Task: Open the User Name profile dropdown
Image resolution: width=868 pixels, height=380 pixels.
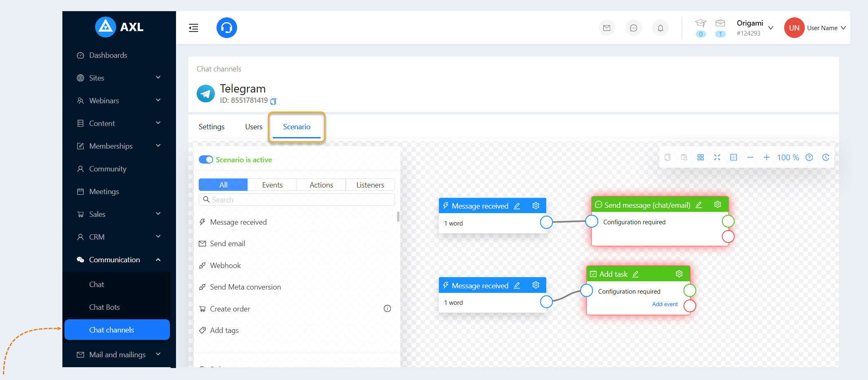Action: click(x=815, y=28)
